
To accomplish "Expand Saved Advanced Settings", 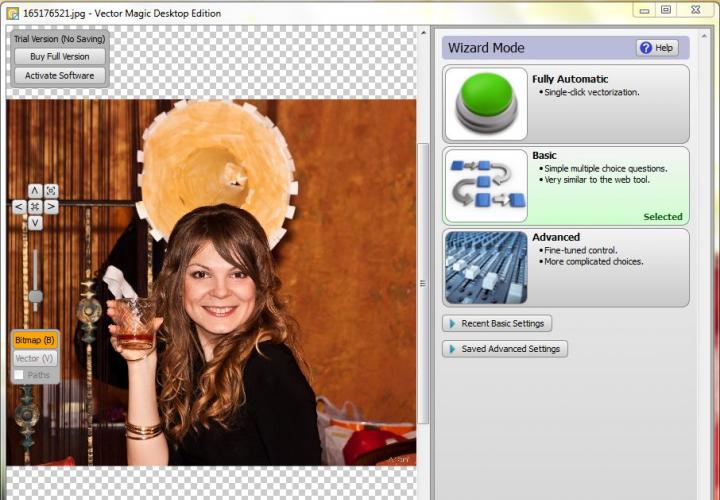I will [505, 349].
